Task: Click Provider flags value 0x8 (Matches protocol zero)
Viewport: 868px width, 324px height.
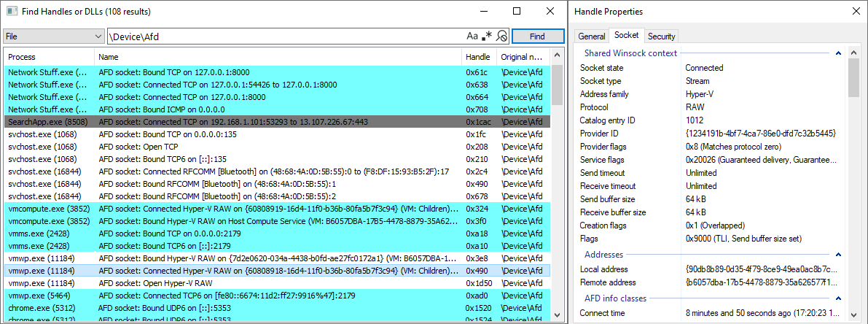Action: (734, 147)
